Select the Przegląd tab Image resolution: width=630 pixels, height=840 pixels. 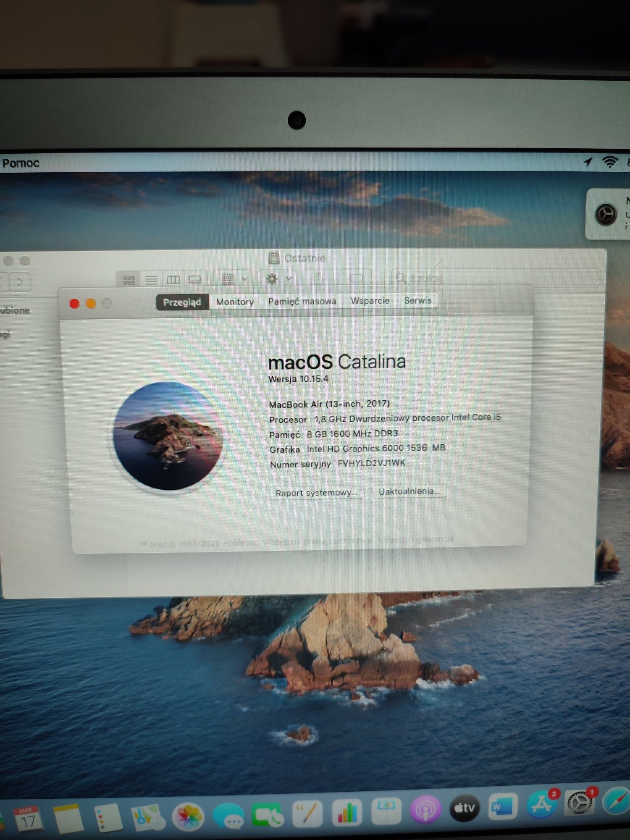coord(182,302)
